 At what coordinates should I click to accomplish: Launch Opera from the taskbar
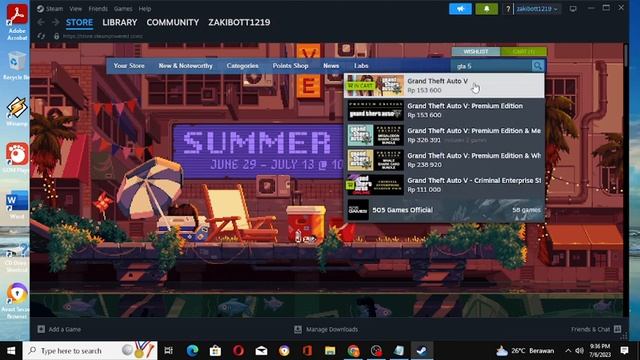coord(238,351)
